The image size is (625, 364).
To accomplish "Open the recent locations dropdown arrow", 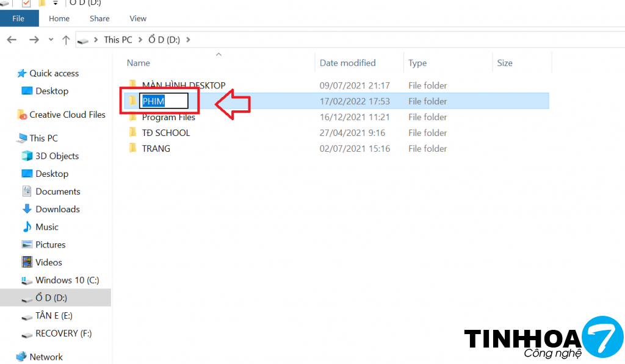I will pyautogui.click(x=51, y=40).
